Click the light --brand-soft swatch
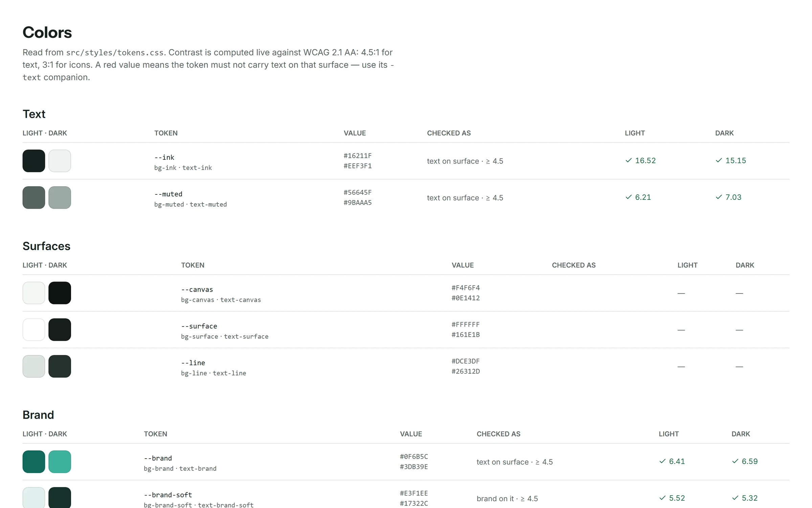This screenshot has width=812, height=508. (34, 498)
